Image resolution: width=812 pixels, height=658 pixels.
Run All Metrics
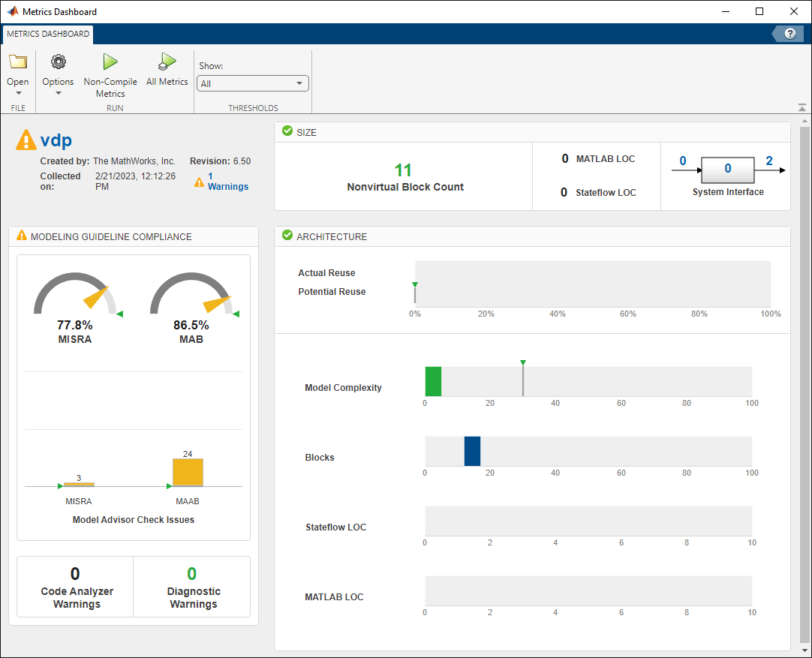[167, 62]
